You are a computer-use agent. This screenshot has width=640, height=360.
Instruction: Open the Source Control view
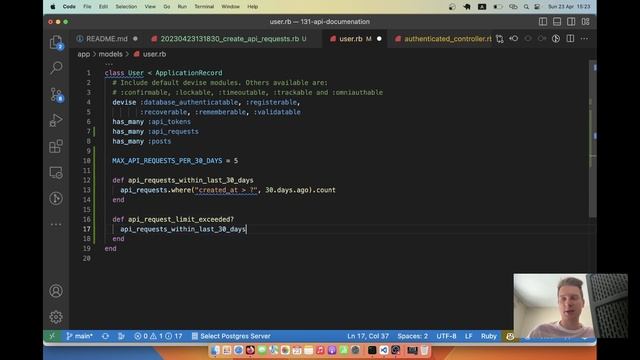coord(56,95)
